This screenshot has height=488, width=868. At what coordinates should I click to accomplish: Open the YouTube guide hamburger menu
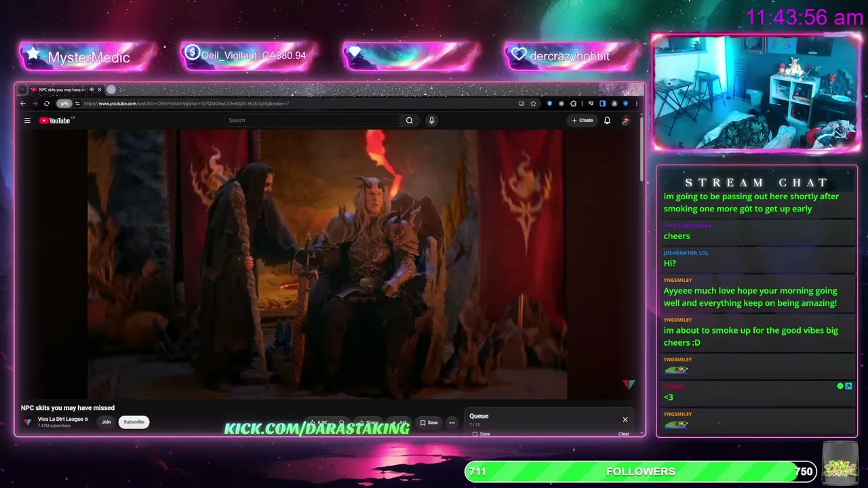pos(27,121)
